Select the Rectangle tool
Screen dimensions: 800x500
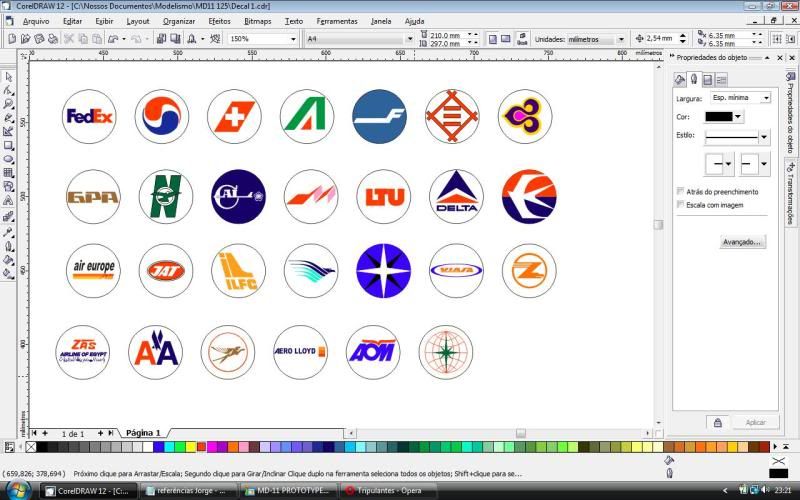[x=8, y=145]
